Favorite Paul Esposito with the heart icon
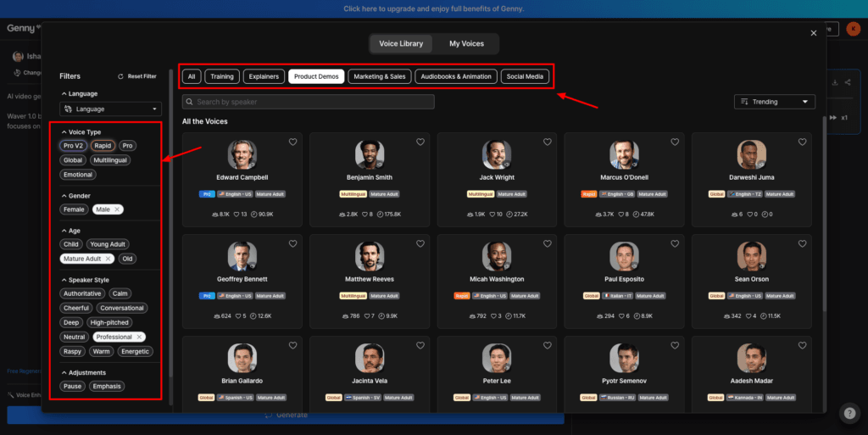The image size is (868, 435). (675, 244)
